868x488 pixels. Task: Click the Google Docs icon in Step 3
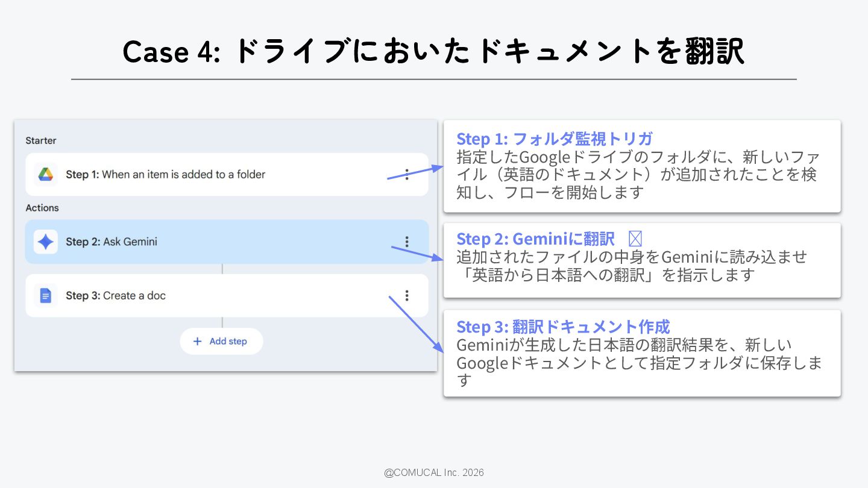(46, 296)
